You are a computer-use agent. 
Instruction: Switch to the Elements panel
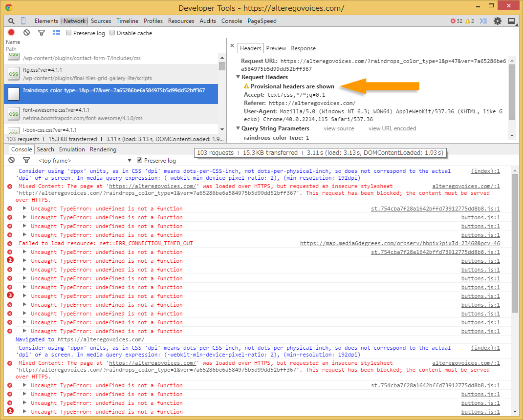click(x=46, y=21)
